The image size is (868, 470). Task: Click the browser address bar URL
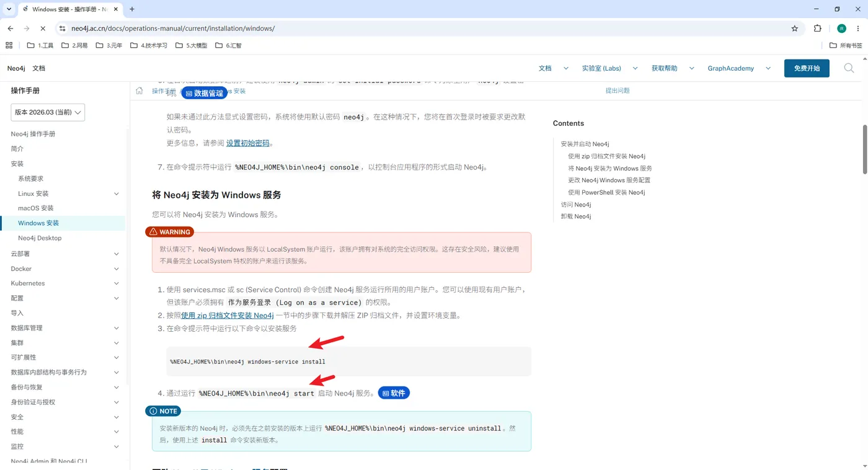coord(173,29)
